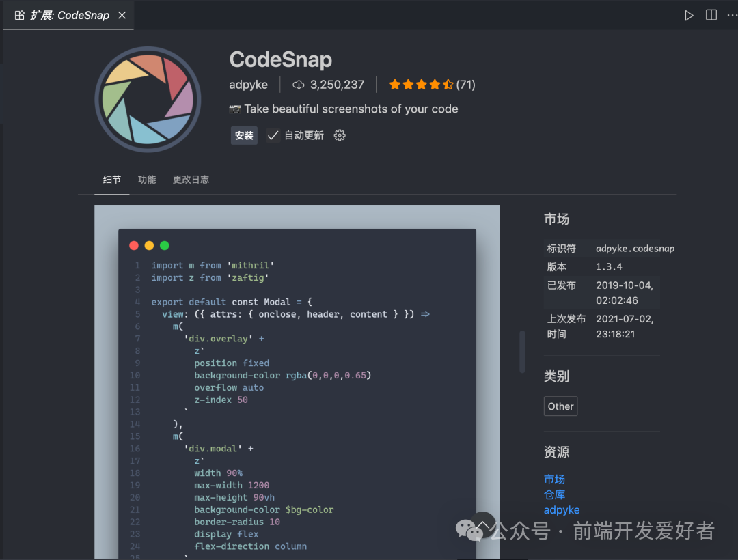Select the 细节 tab
Image resolution: width=738 pixels, height=560 pixels.
(111, 180)
